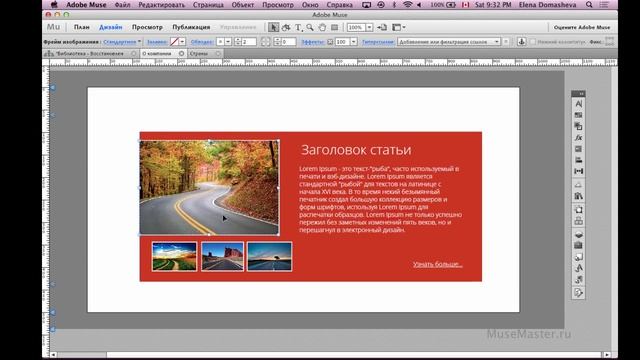Toggle the footer item checkbox

click(533, 42)
